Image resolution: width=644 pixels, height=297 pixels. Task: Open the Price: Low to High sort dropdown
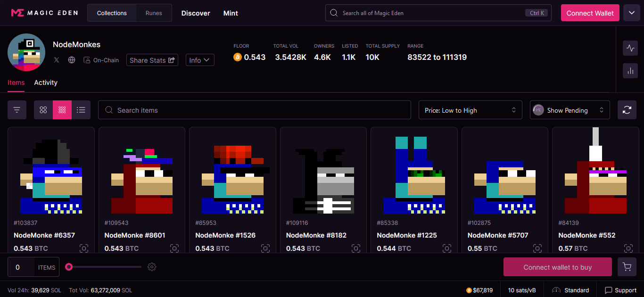(471, 110)
